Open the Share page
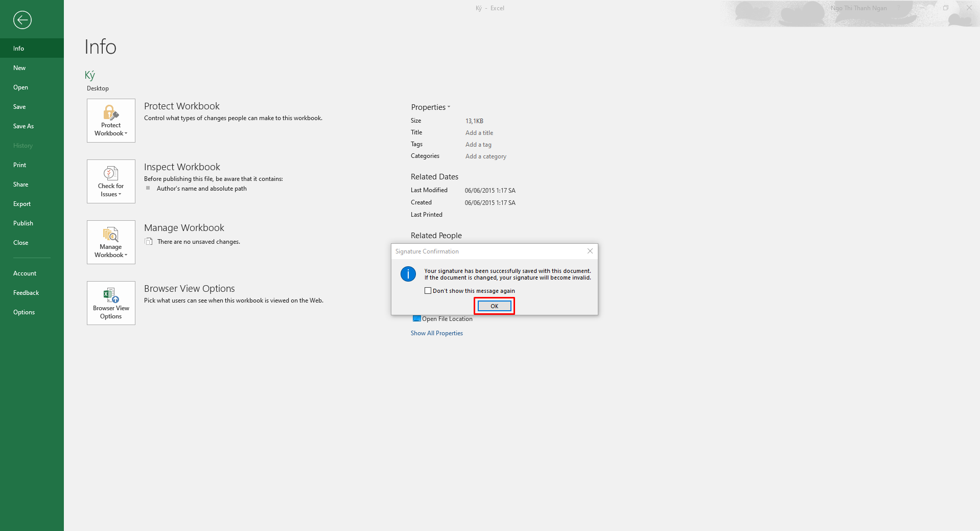Viewport: 980px width, 531px height. (32, 184)
